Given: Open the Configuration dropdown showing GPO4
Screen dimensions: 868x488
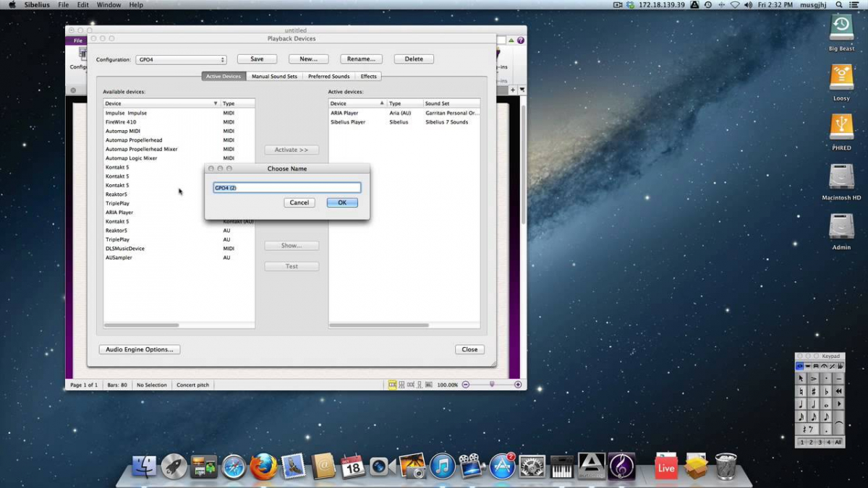Looking at the screenshot, I should click(x=181, y=59).
